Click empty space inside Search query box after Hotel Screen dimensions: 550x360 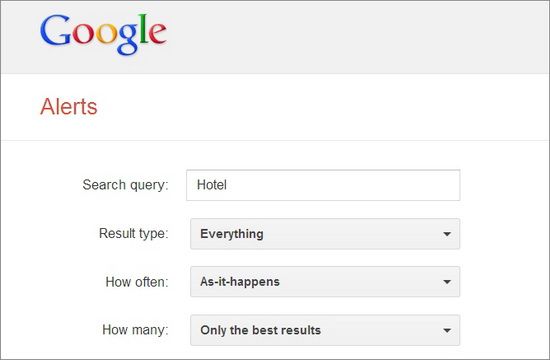344,185
